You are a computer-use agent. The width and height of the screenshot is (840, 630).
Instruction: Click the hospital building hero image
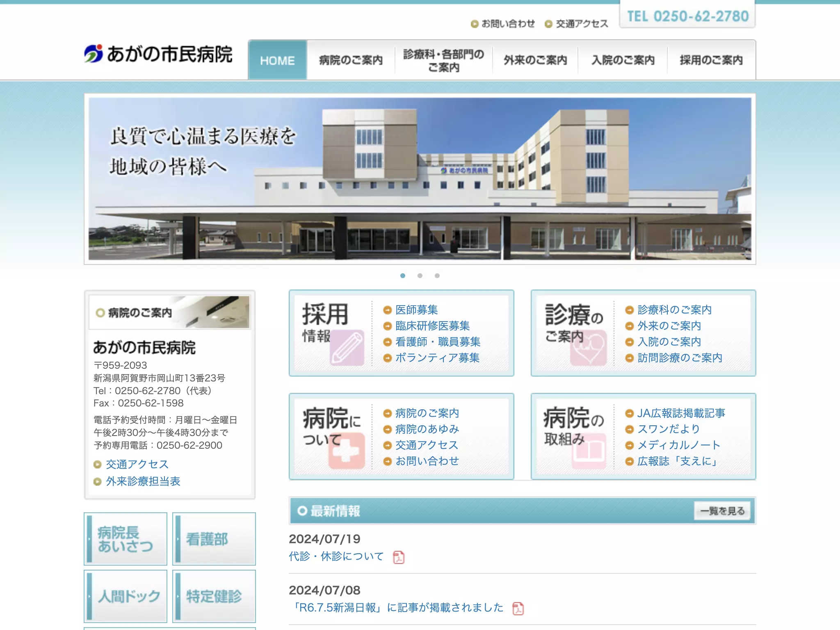420,179
